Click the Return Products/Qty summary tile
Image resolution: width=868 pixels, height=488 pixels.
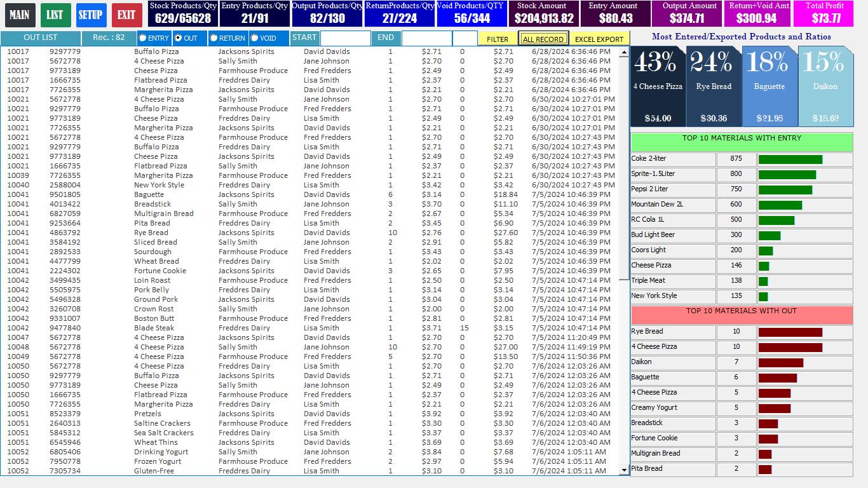point(400,14)
